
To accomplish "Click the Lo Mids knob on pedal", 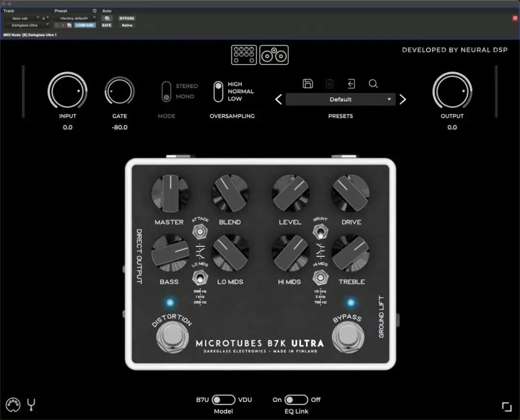I will (230, 253).
